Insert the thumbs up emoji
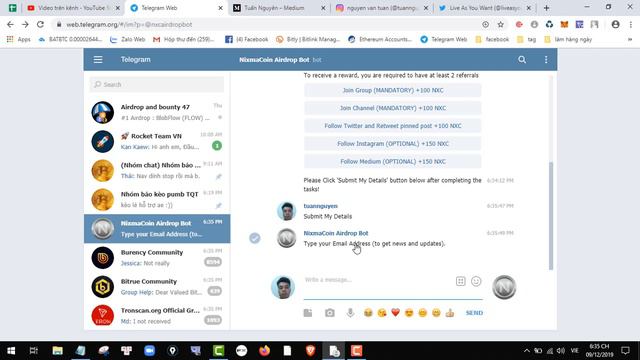The width and height of the screenshot is (640, 360). click(x=450, y=313)
